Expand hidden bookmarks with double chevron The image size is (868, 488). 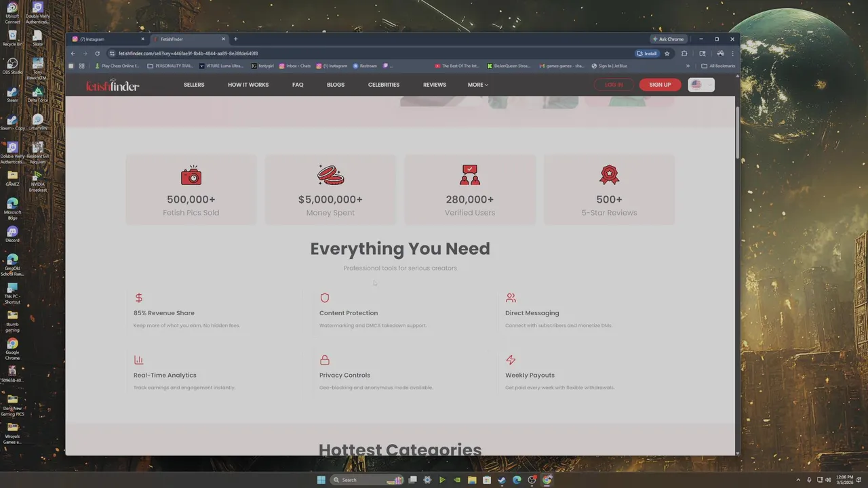click(688, 66)
